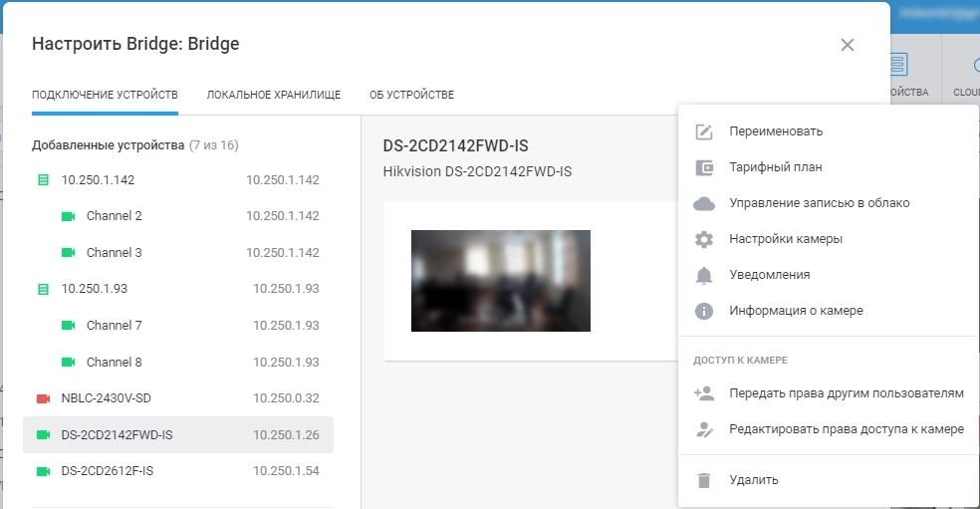Click the green camera icon of Channel 2
Image resolution: width=980 pixels, height=509 pixels.
tap(68, 216)
